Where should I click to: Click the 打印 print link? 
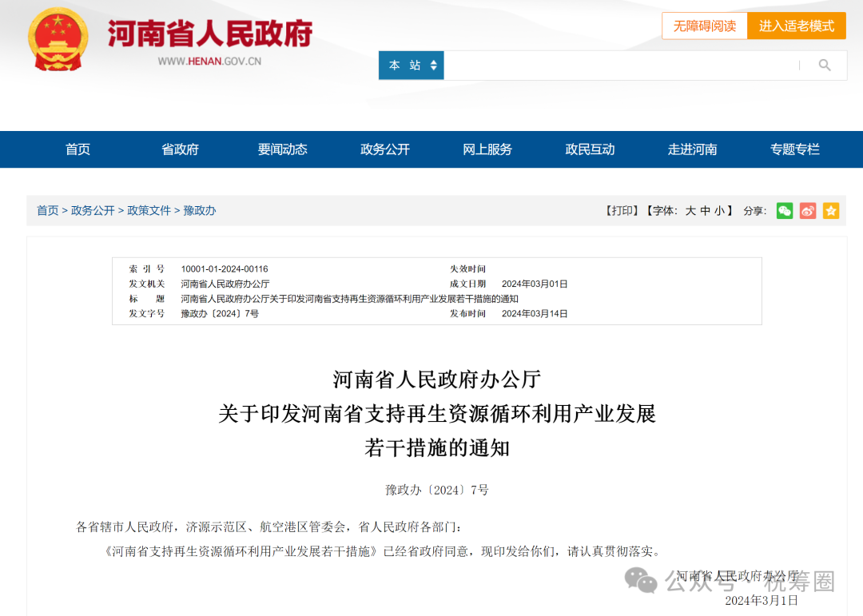pos(622,211)
